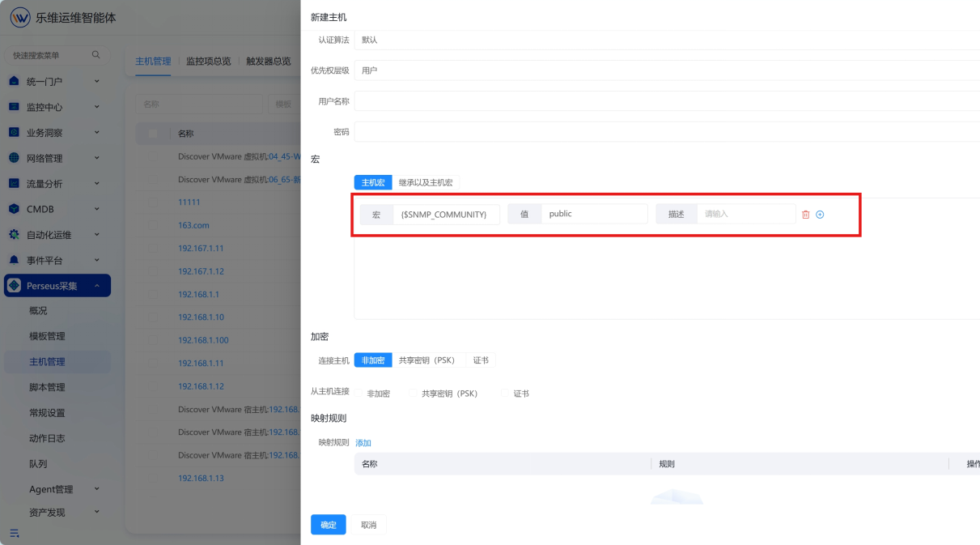Click the 密码 input field
Image resolution: width=980 pixels, height=545 pixels.
point(667,132)
